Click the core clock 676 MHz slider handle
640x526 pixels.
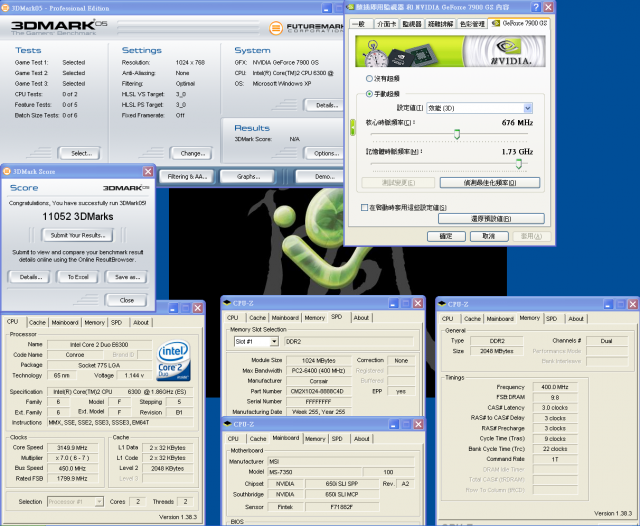tap(457, 134)
